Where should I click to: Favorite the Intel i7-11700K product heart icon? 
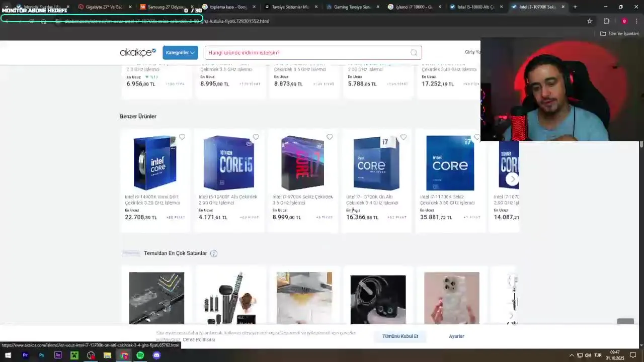point(476,137)
